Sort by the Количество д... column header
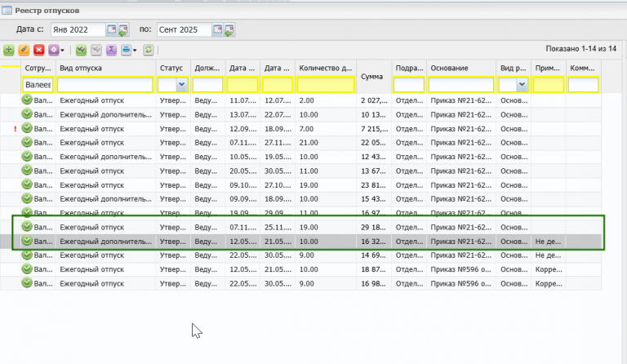The height and width of the screenshot is (364, 627). tap(326, 68)
